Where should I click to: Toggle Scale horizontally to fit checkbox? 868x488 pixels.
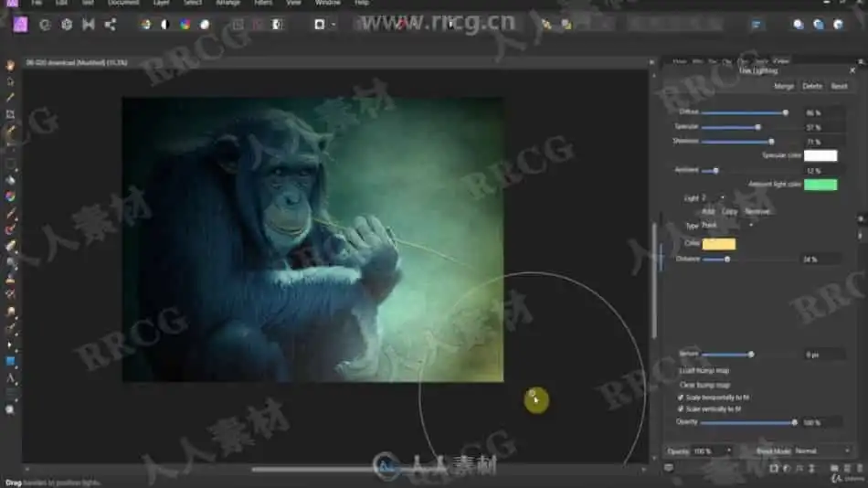681,398
